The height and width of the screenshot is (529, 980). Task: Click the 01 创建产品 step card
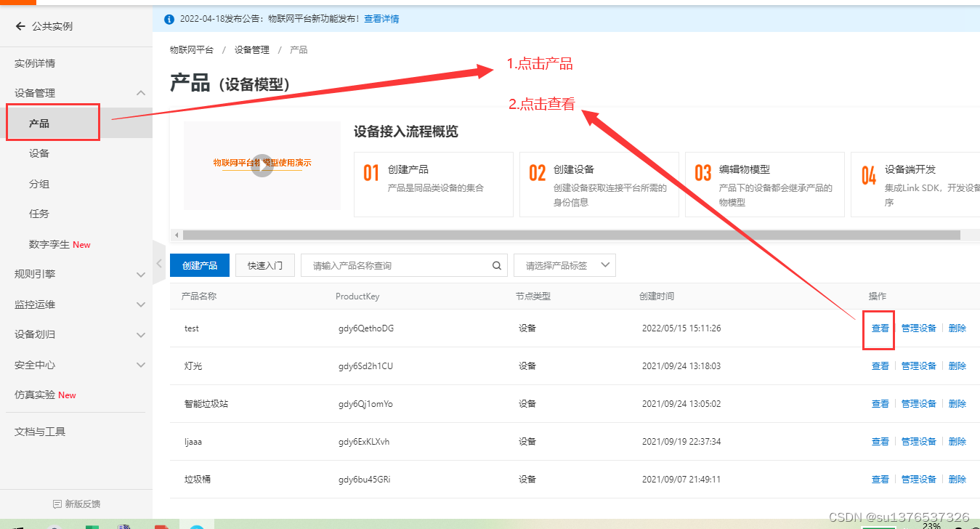point(434,185)
